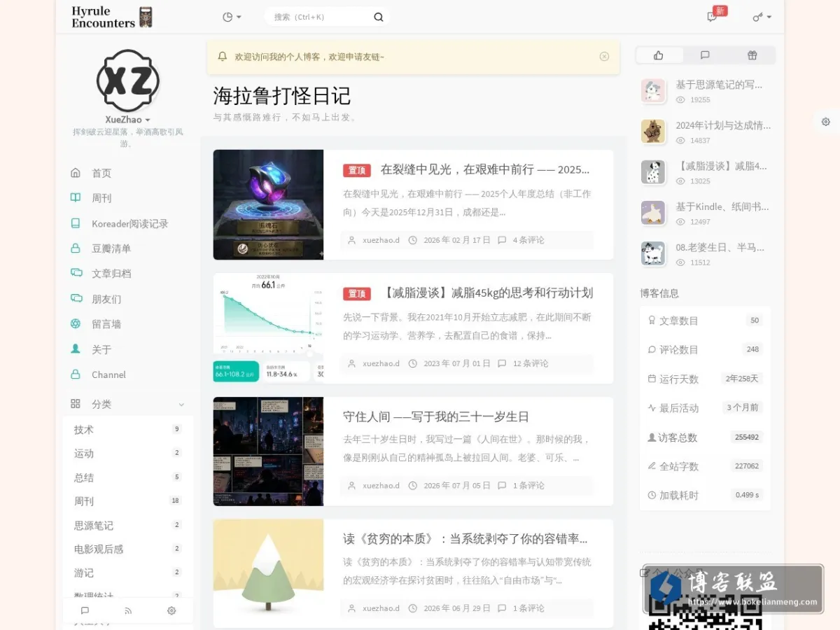This screenshot has height=630, width=840.
Task: Click the 海拉鲁打怪日记 blog heading
Action: click(x=282, y=96)
